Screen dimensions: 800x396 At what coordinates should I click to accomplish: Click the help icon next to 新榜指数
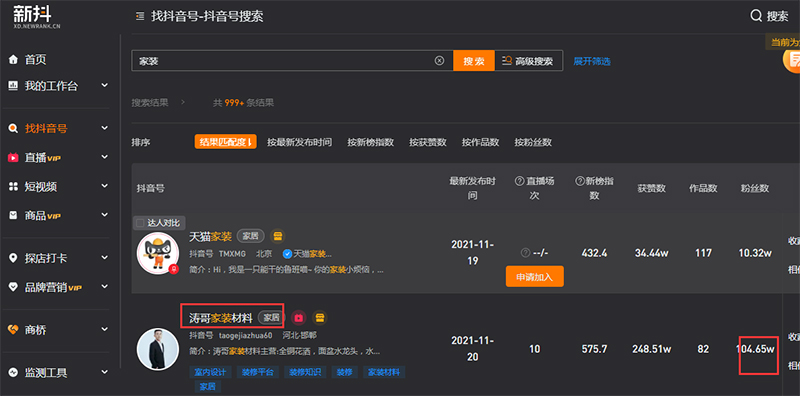(x=580, y=181)
